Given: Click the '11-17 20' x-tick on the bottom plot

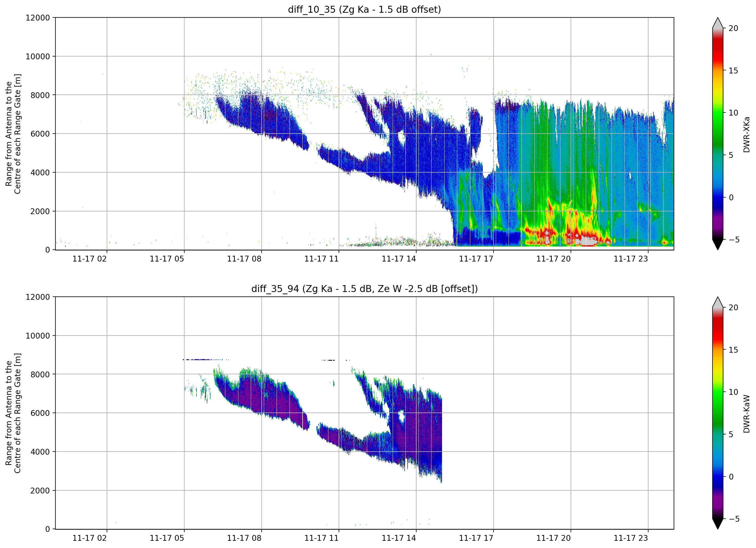Looking at the screenshot, I should (554, 538).
